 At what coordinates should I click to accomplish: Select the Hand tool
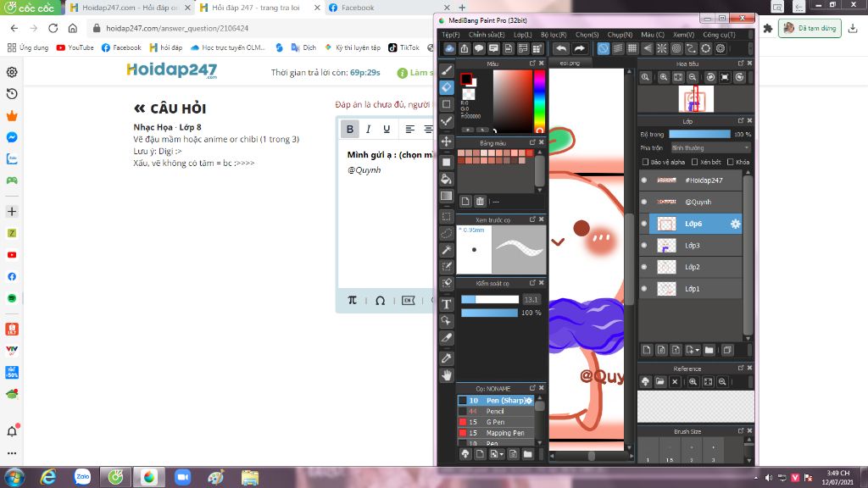[447, 375]
